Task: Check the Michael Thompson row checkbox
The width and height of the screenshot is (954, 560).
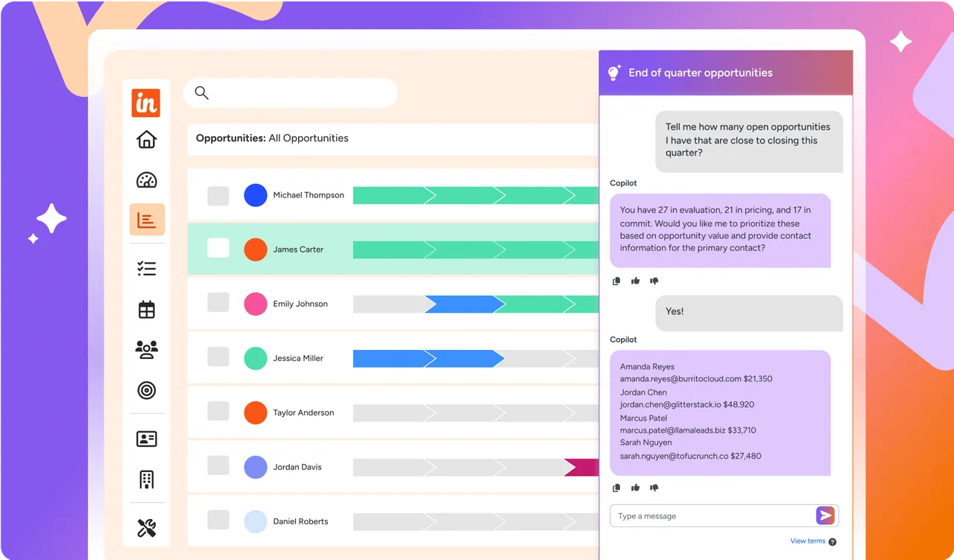Action: click(x=218, y=196)
